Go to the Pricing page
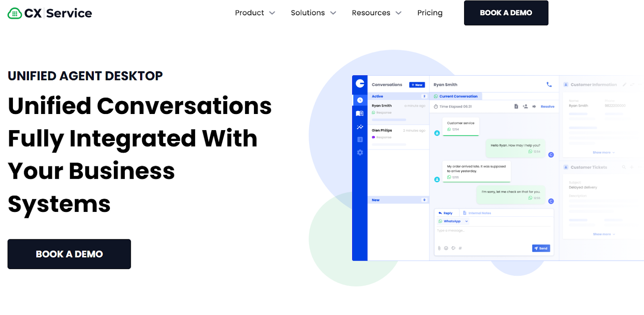 429,13
